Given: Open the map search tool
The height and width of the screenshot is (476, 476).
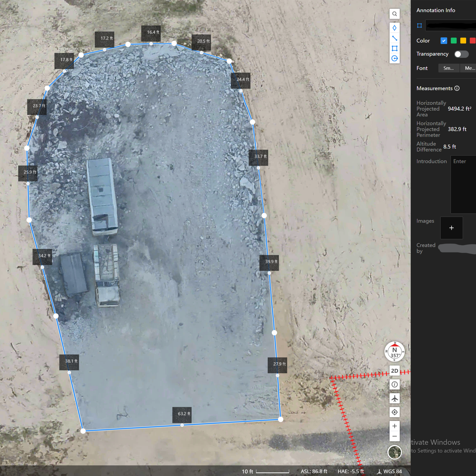Looking at the screenshot, I should (395, 14).
